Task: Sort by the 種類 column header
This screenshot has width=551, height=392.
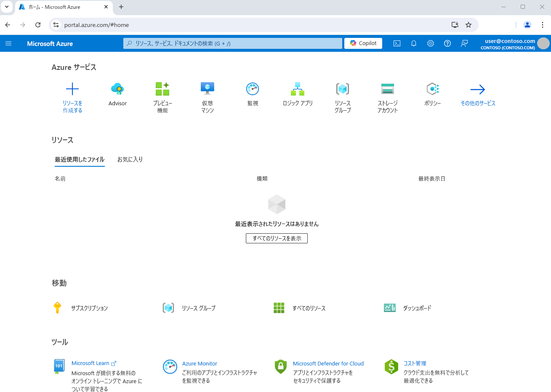Action: pyautogui.click(x=262, y=179)
